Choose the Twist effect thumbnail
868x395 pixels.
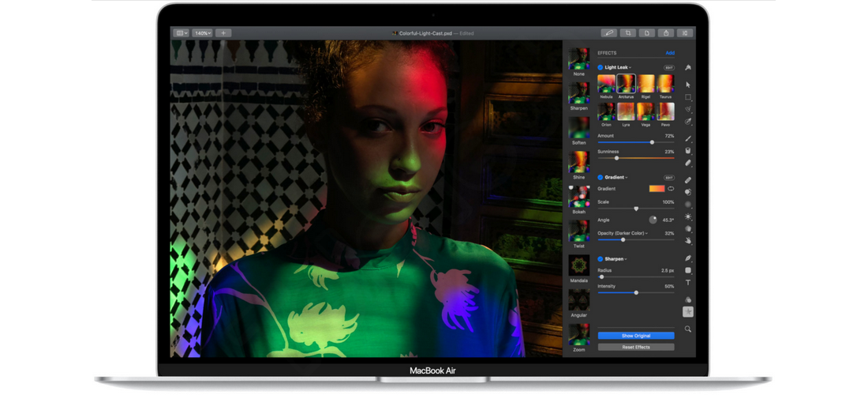[579, 231]
